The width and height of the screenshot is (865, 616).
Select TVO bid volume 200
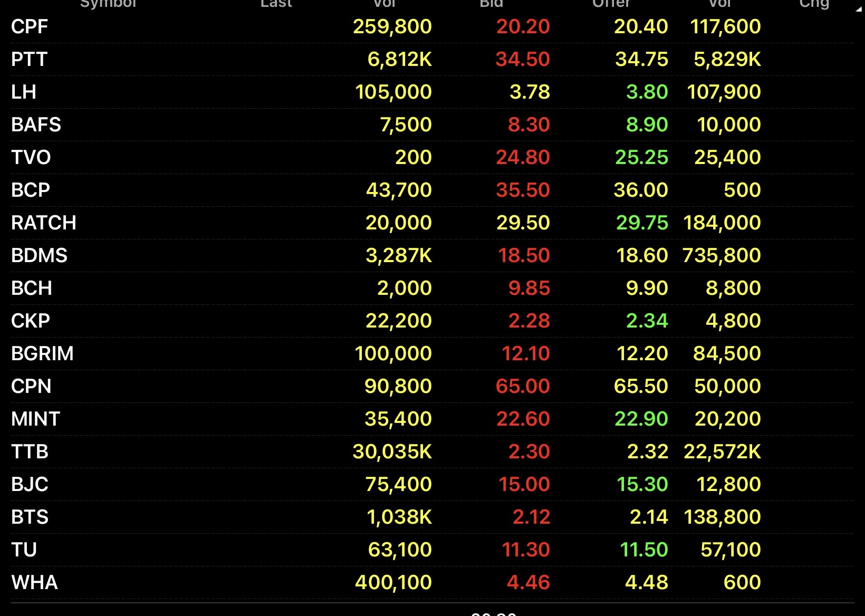[x=414, y=157]
